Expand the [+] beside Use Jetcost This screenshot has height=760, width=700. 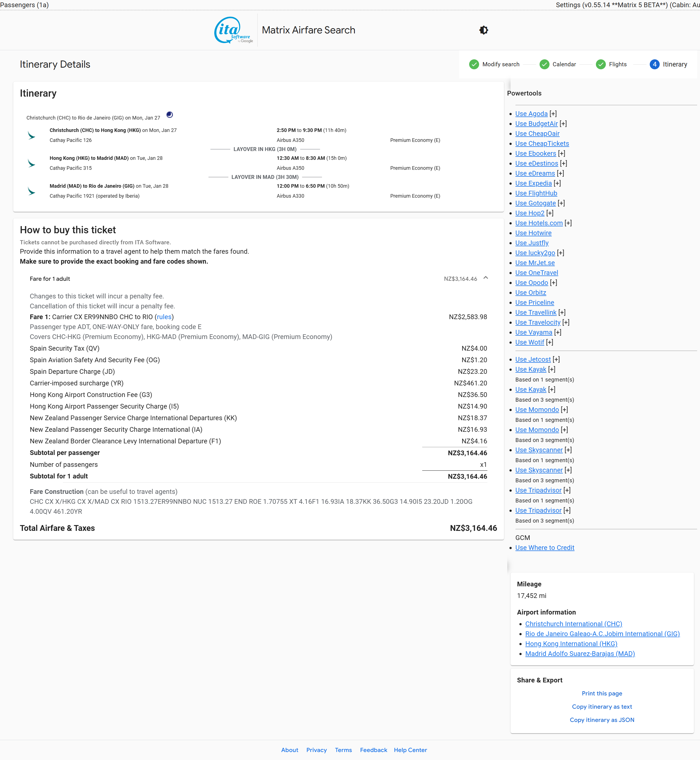[556, 359]
